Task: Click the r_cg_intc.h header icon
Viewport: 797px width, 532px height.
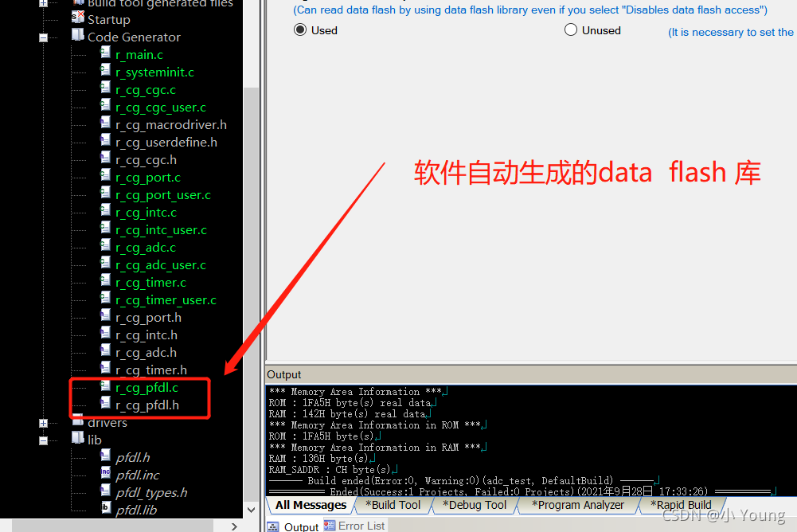Action: [x=105, y=333]
